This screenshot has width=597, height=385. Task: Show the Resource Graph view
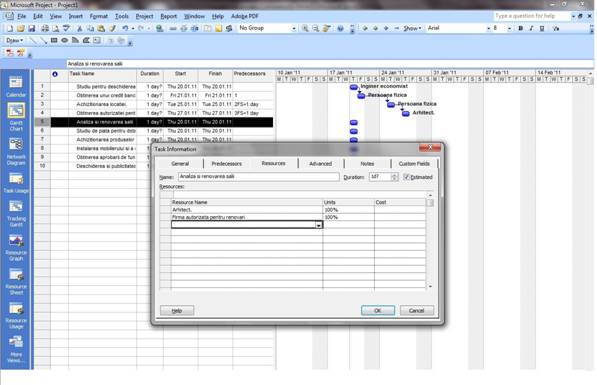click(16, 248)
